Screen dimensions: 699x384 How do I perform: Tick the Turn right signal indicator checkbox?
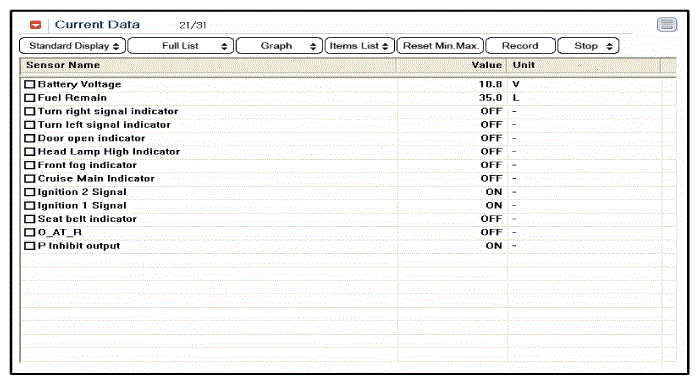coord(30,111)
